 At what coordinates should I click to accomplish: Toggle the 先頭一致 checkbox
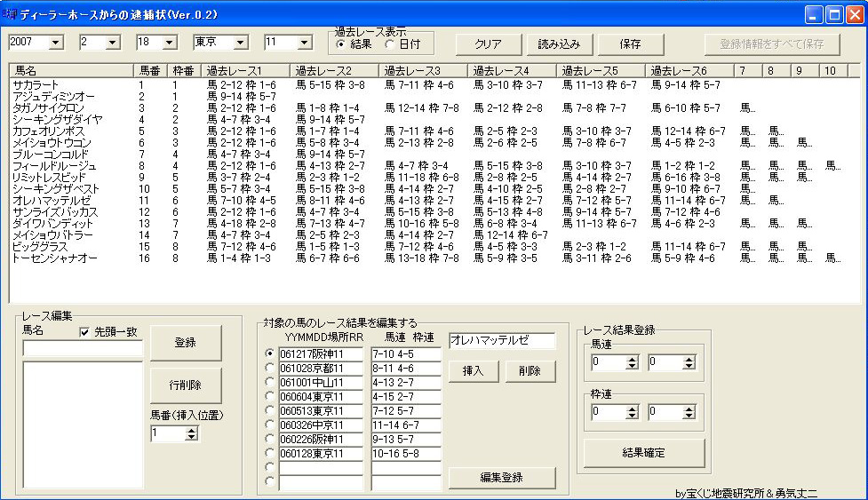(85, 332)
